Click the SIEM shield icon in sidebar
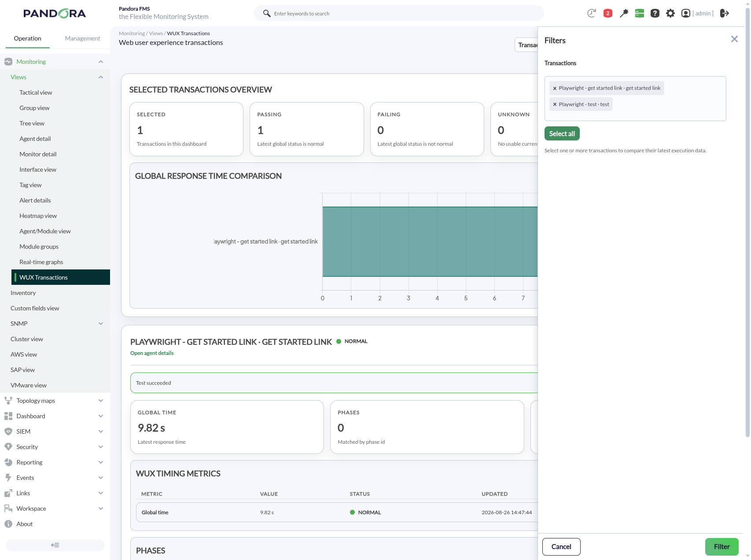 [8, 431]
